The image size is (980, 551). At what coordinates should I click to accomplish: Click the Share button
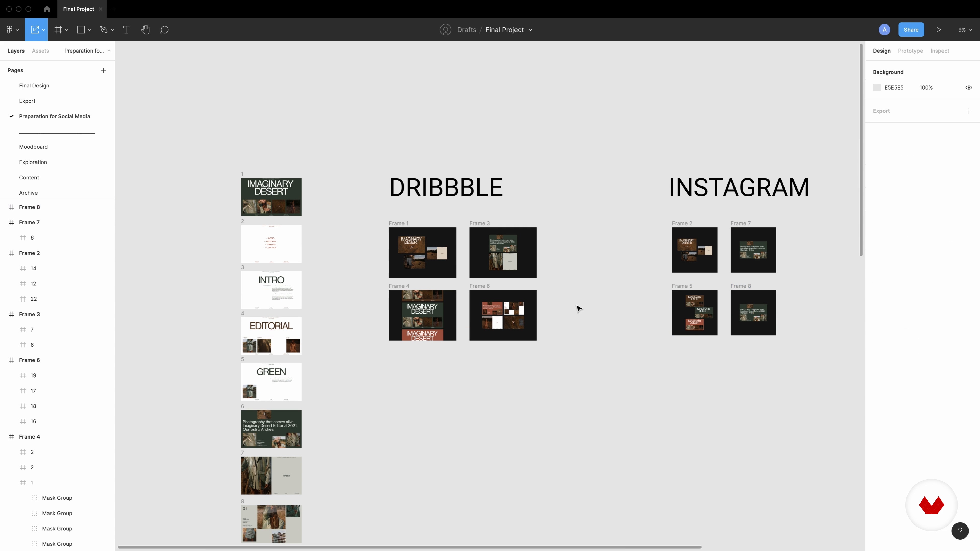pos(911,30)
